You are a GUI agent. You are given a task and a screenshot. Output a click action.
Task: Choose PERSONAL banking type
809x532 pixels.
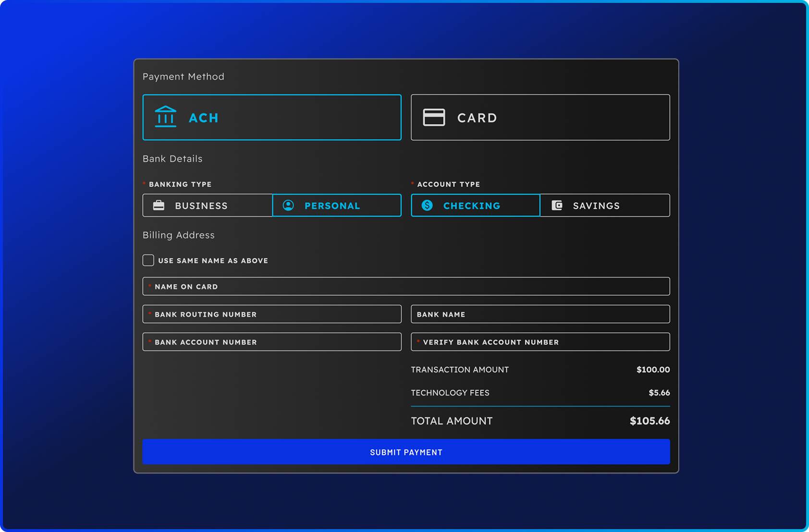[337, 206]
